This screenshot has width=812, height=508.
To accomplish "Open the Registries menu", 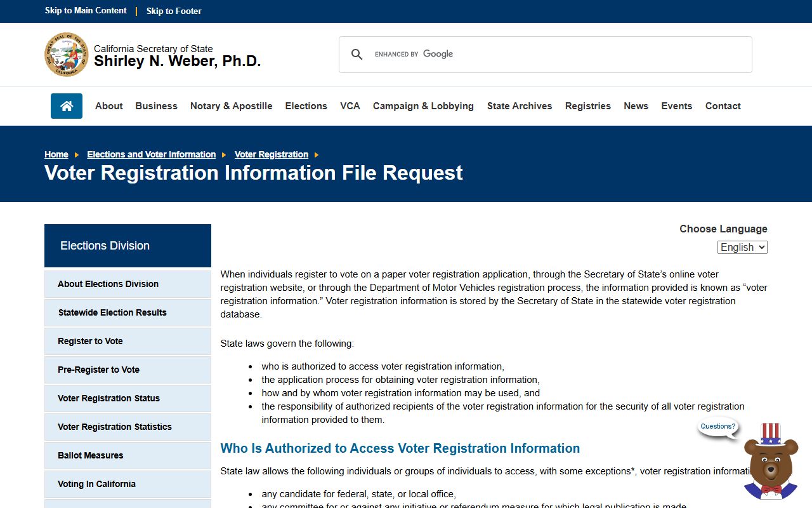I will click(588, 106).
